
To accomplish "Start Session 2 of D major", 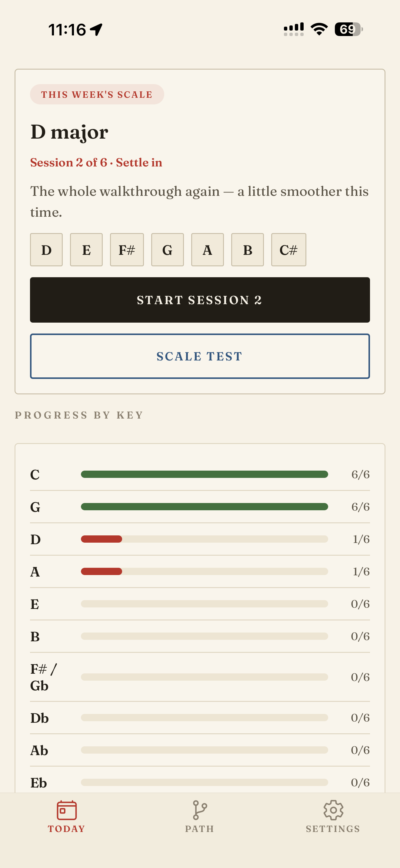I will pos(200,300).
